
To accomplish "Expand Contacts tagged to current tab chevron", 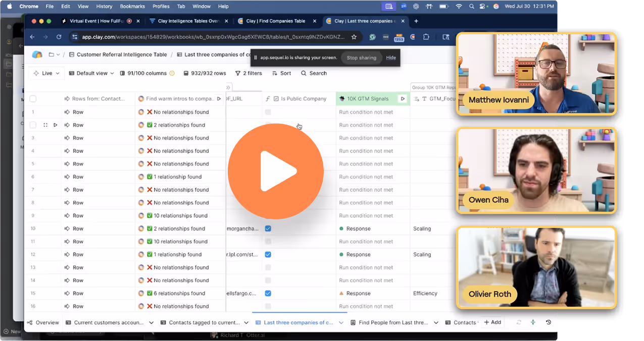I will [246, 322].
